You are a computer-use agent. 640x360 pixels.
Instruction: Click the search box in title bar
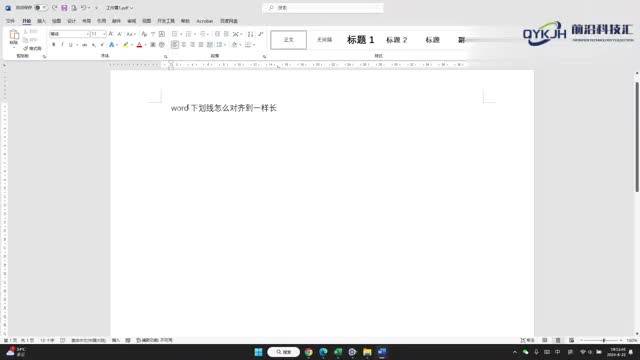pyautogui.click(x=323, y=8)
